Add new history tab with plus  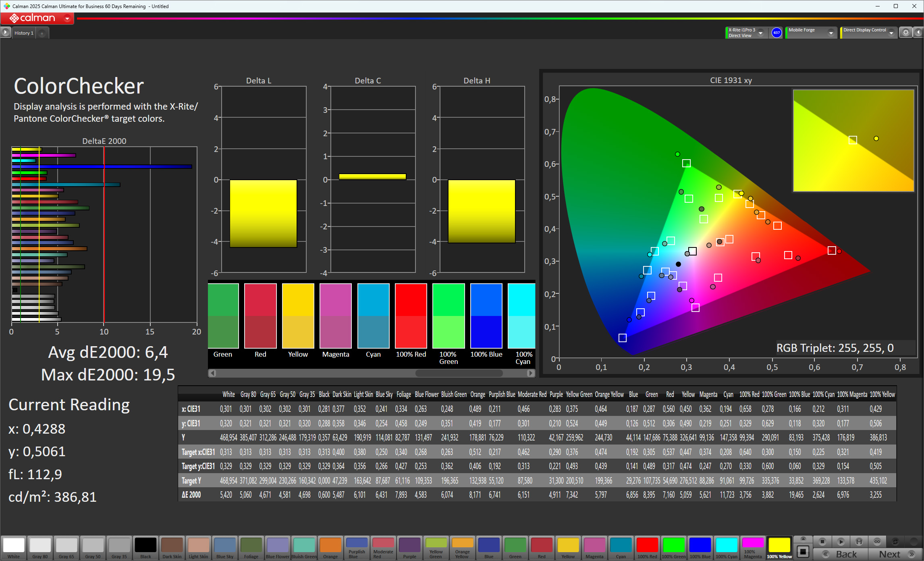click(42, 33)
